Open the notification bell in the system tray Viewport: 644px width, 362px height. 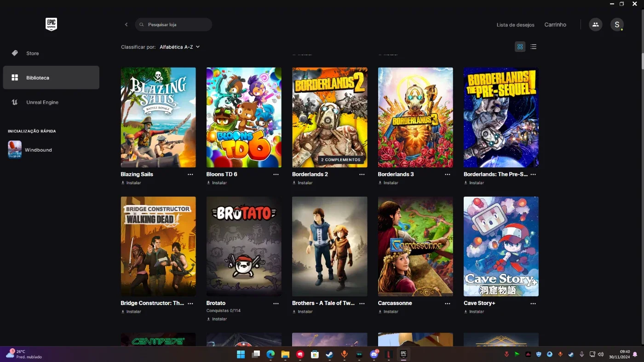(x=635, y=354)
